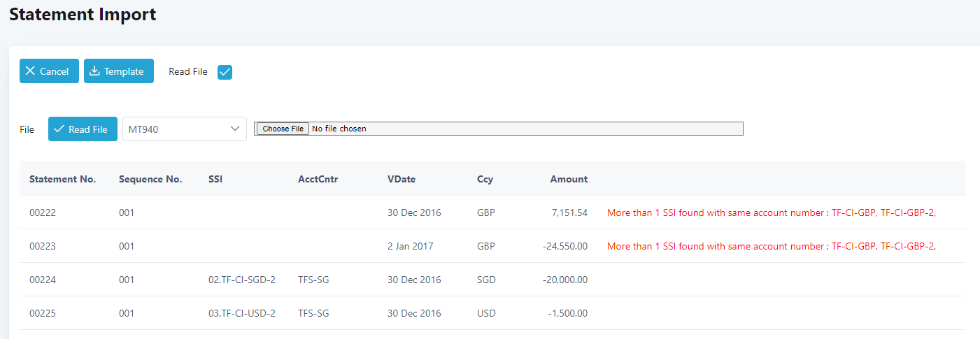Screen dimensions: 980x339
Task: Click the X icon on Cancel button
Action: pyautogui.click(x=30, y=71)
